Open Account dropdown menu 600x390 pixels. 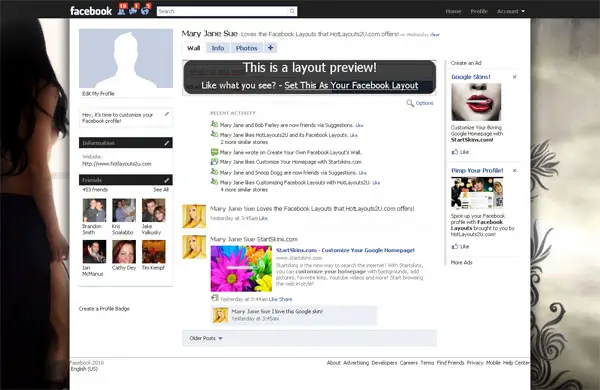coord(510,11)
